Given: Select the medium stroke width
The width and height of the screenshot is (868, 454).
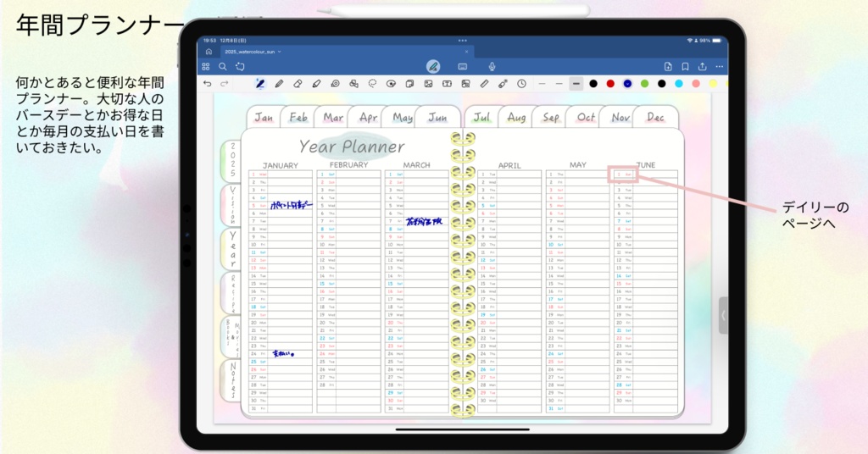Looking at the screenshot, I should pyautogui.click(x=559, y=84).
